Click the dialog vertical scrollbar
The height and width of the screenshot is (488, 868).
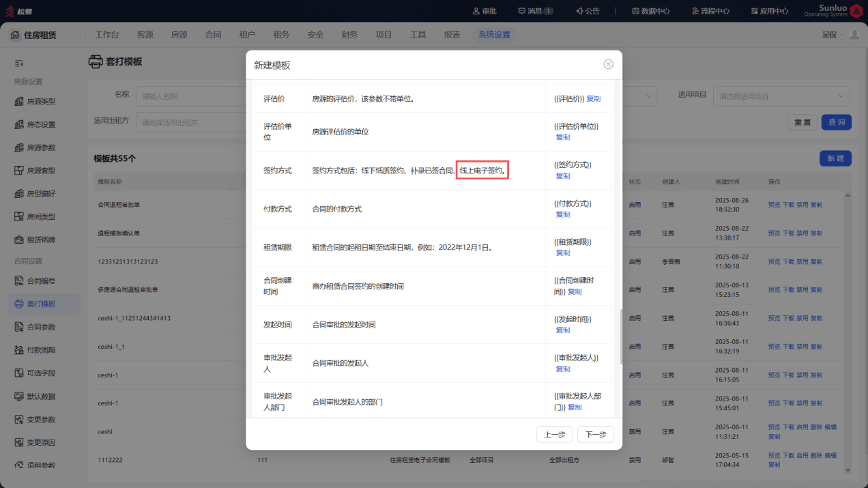[x=621, y=337]
